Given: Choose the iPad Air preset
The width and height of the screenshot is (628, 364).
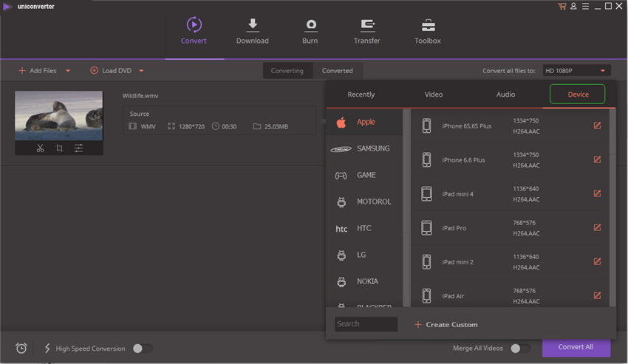Looking at the screenshot, I should point(510,296).
